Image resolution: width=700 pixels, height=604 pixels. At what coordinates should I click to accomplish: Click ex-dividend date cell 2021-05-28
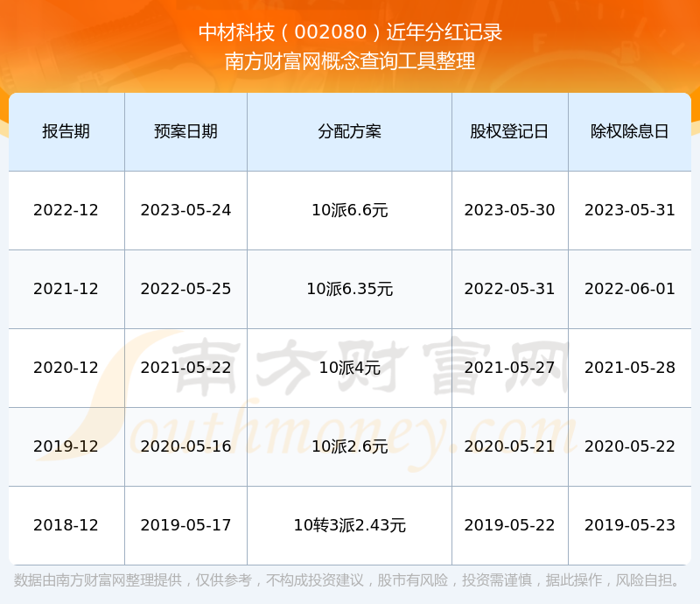point(629,368)
